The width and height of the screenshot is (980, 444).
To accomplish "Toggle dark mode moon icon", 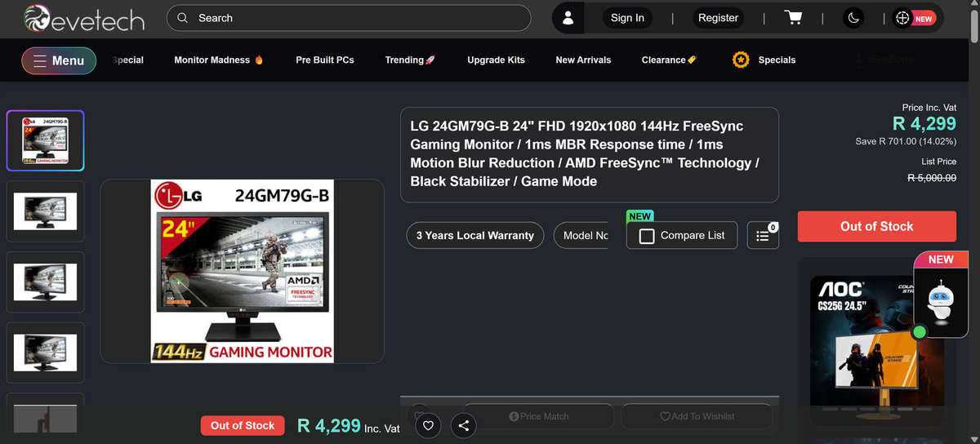I will [x=853, y=18].
